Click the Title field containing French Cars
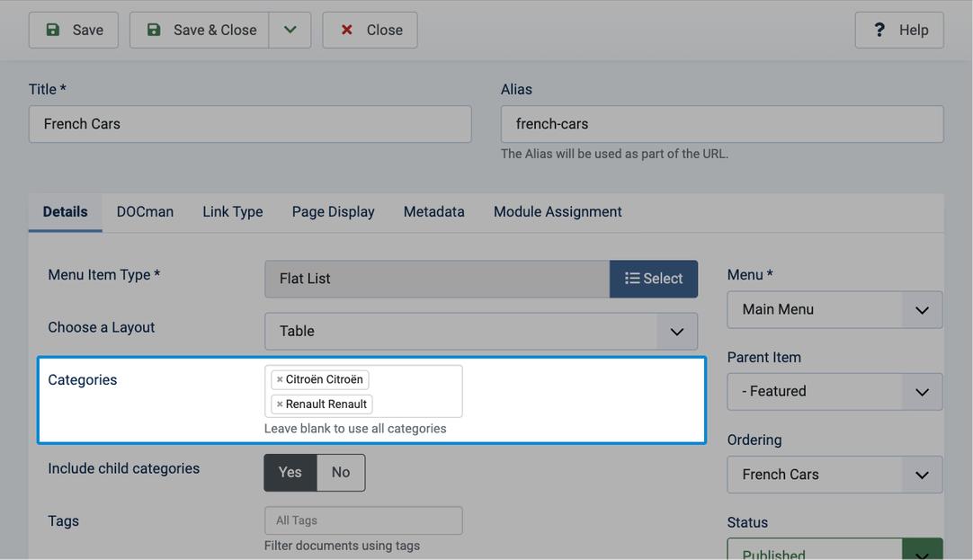The width and height of the screenshot is (973, 560). pos(250,124)
